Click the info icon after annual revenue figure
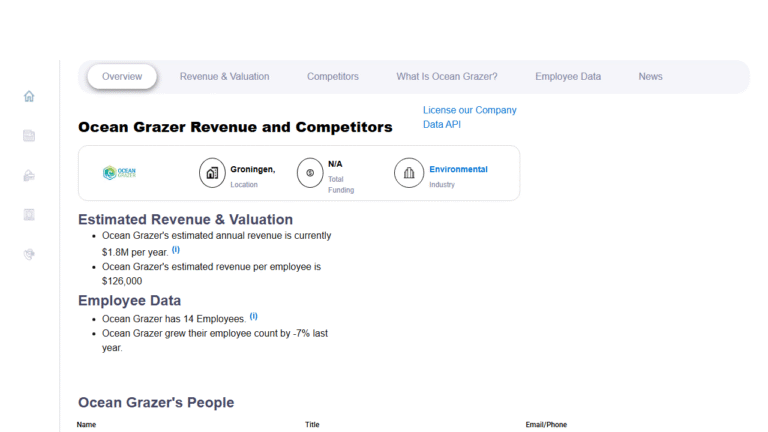This screenshot has height=432, width=768. [176, 250]
